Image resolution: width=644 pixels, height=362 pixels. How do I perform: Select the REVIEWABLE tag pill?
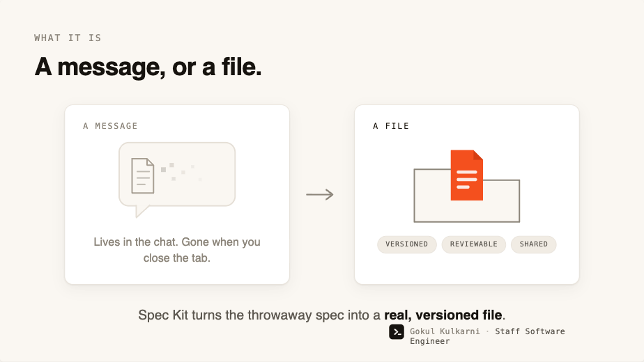click(x=473, y=244)
